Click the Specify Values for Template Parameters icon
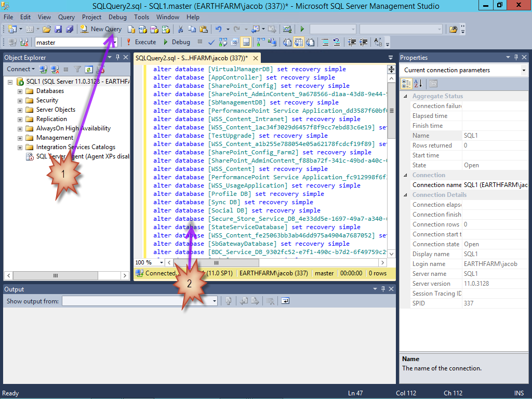 tap(378, 43)
